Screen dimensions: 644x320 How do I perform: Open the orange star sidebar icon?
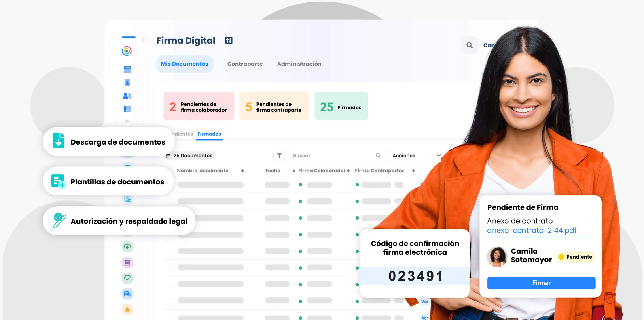tap(127, 310)
